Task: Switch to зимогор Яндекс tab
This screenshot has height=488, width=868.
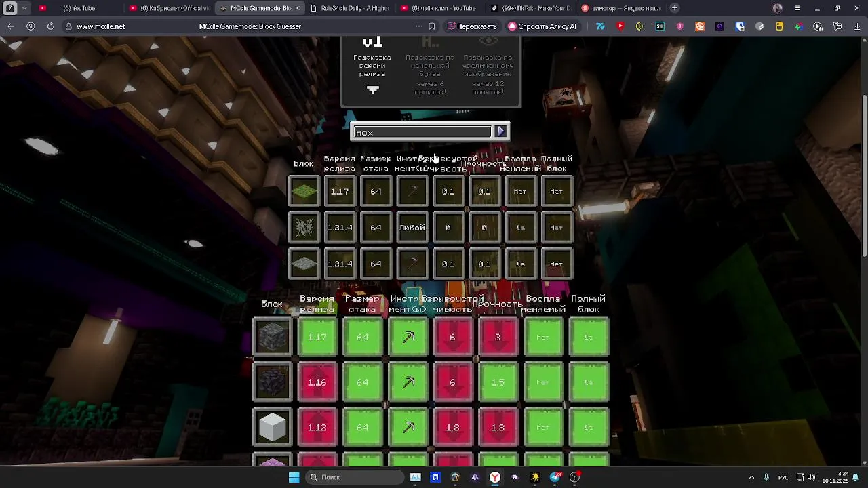Action: tap(620, 8)
